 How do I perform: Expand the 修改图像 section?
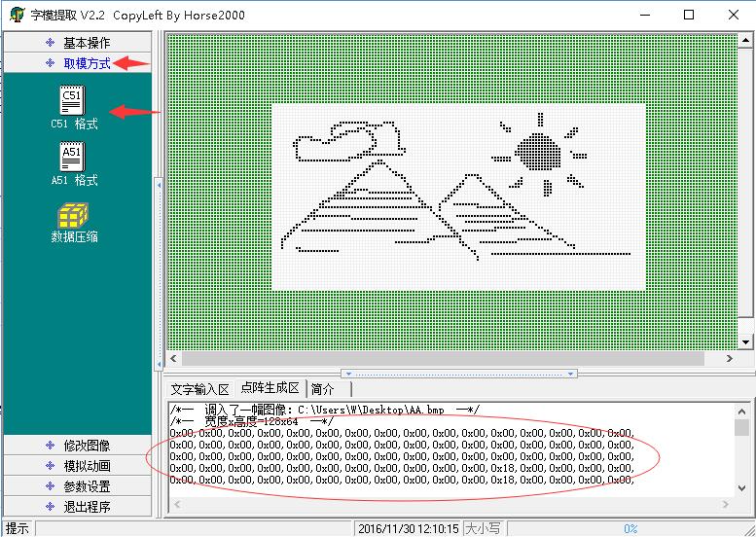point(77,445)
